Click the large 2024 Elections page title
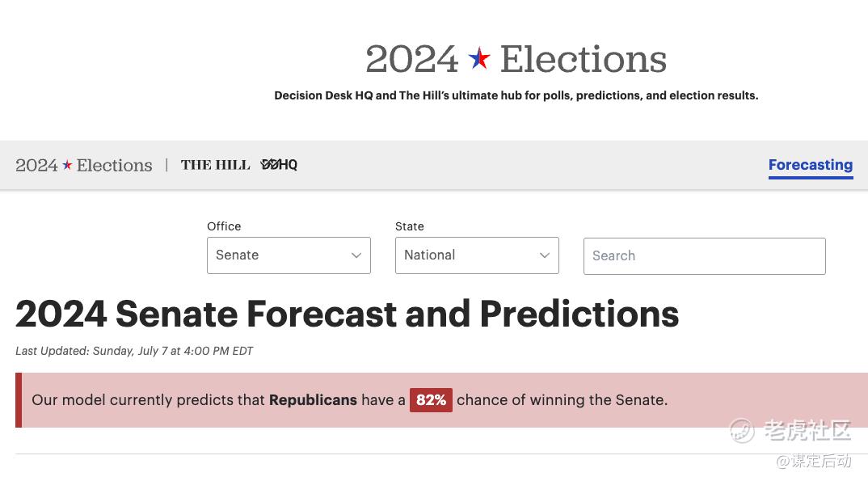The width and height of the screenshot is (868, 481). tap(516, 59)
